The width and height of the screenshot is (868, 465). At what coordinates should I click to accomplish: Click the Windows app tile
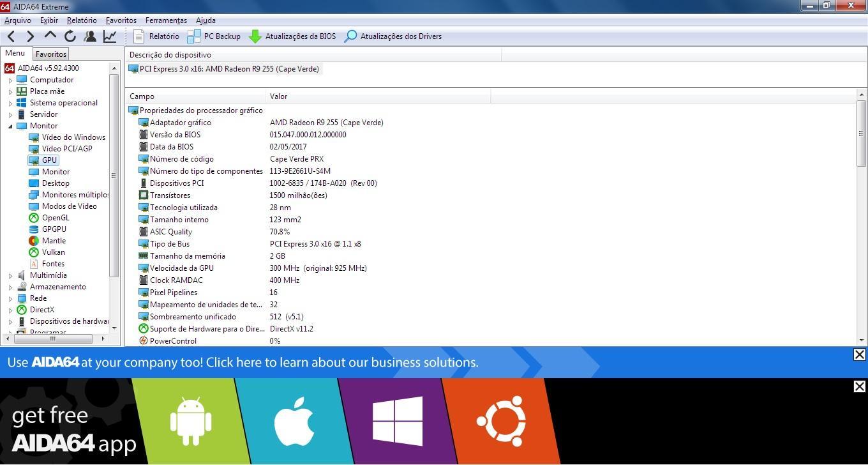(x=398, y=422)
